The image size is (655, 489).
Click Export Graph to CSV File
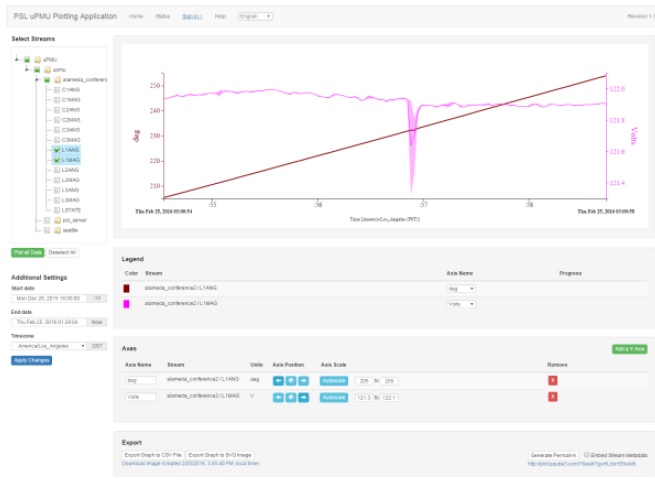point(153,455)
